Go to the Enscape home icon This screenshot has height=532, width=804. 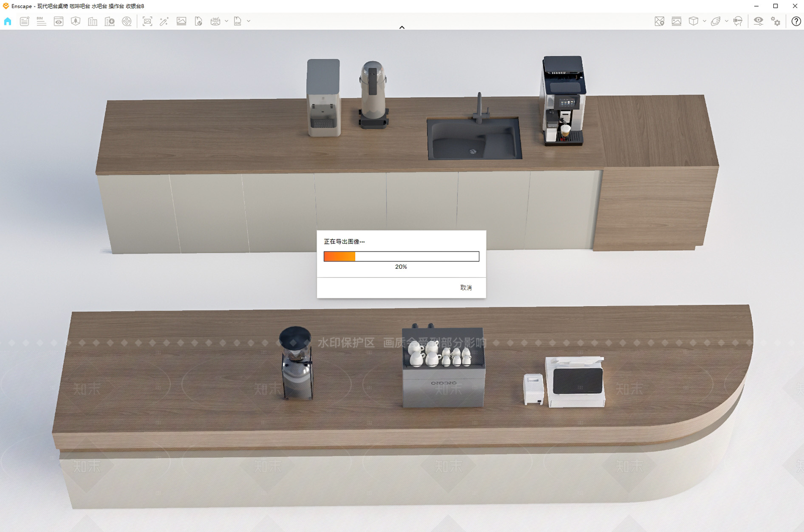8,21
